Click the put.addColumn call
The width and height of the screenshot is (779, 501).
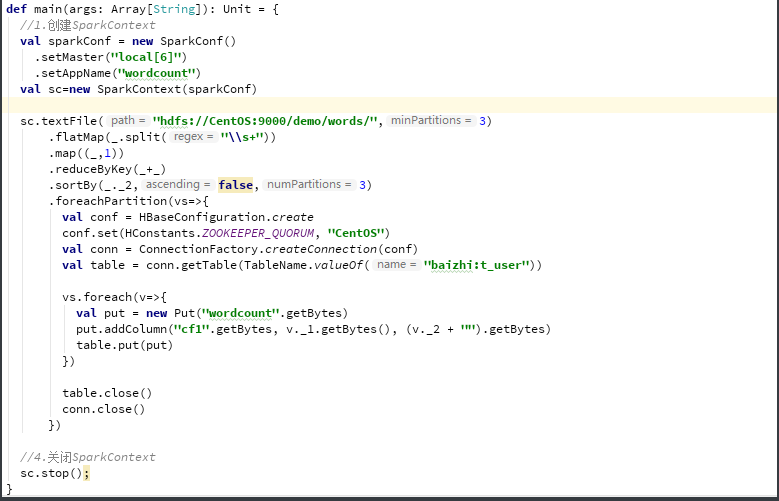(x=122, y=329)
